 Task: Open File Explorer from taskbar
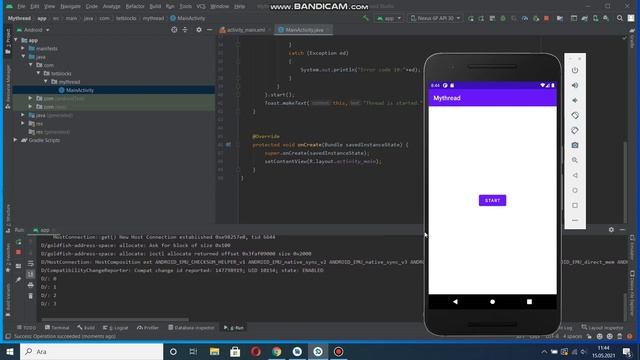(x=214, y=351)
